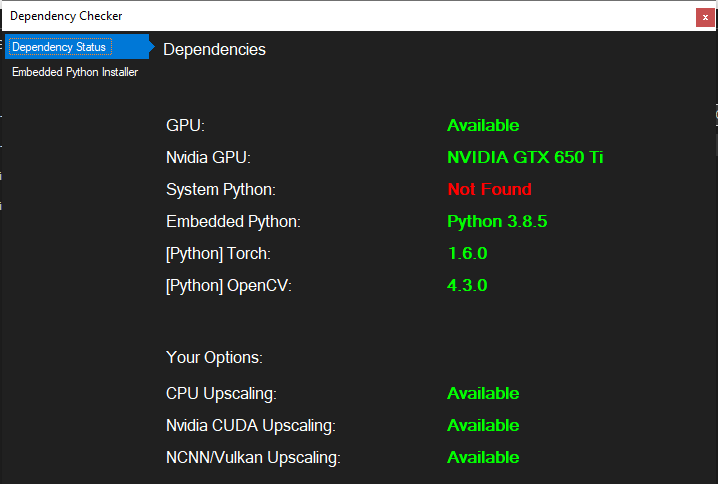Click the Available status next to GPU
The image size is (718, 484).
[x=483, y=125]
